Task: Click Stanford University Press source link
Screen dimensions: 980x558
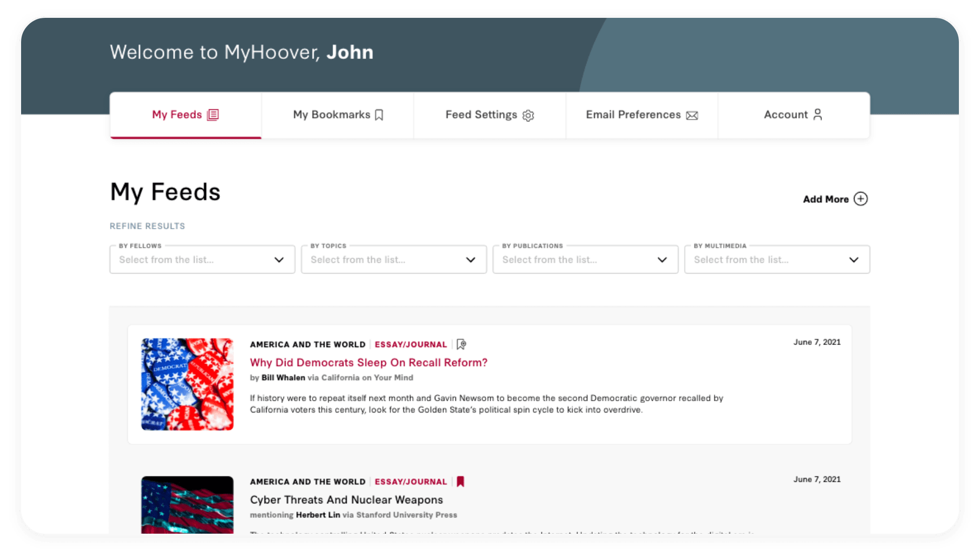Action: pos(407,515)
